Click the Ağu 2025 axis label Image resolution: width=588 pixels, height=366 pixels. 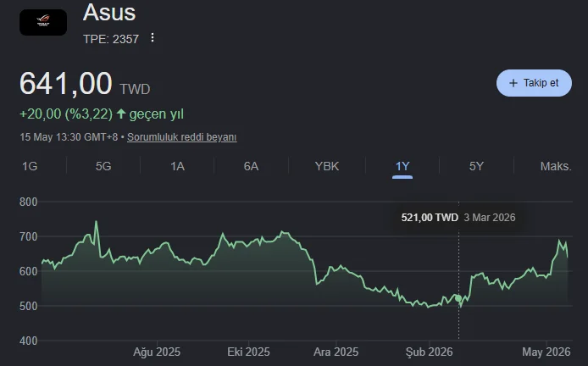(x=157, y=352)
